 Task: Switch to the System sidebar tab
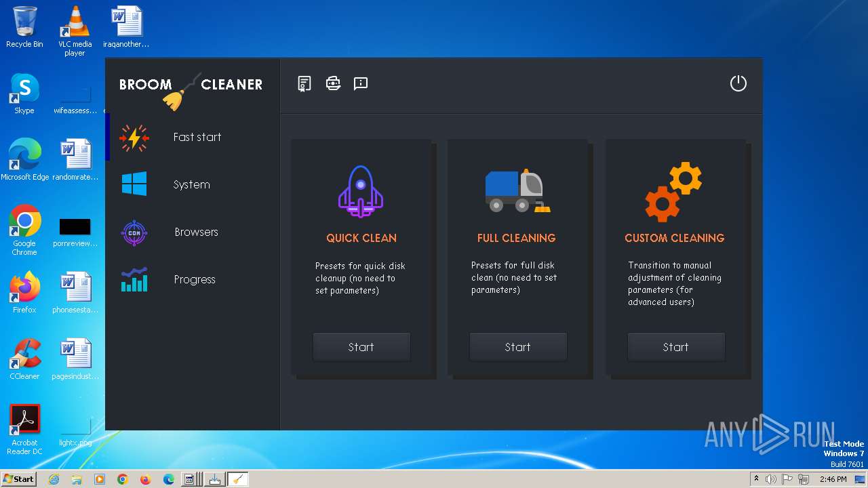click(193, 184)
